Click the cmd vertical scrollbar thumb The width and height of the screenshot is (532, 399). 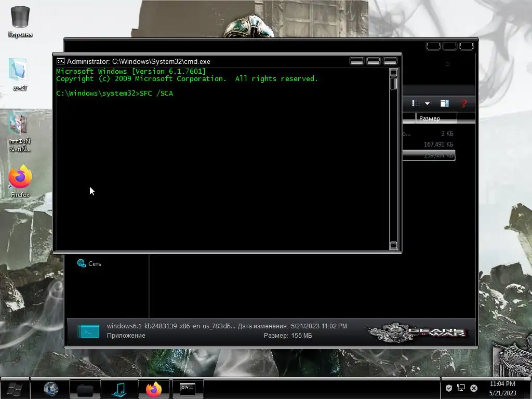pos(394,84)
